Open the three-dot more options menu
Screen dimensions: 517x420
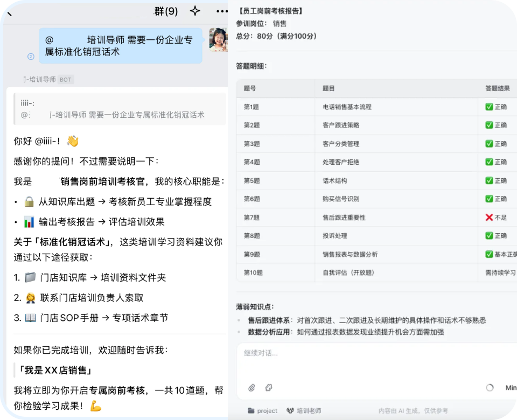[222, 11]
